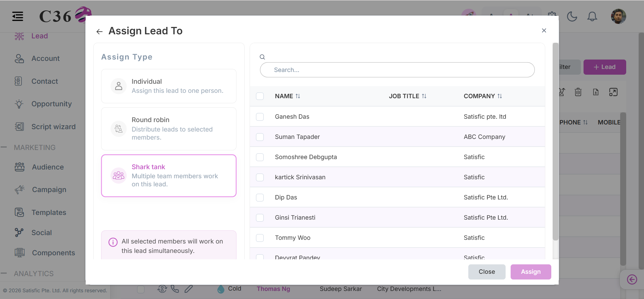644x299 pixels.
Task: Click the Assign button
Action: point(531,272)
